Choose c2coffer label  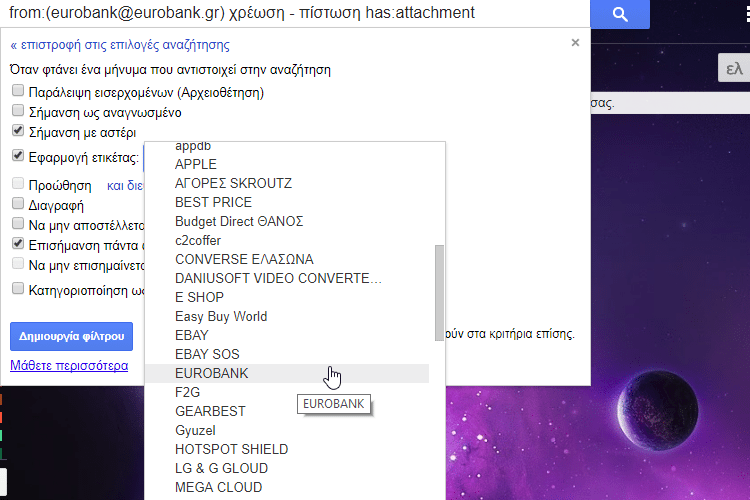pyautogui.click(x=287, y=240)
